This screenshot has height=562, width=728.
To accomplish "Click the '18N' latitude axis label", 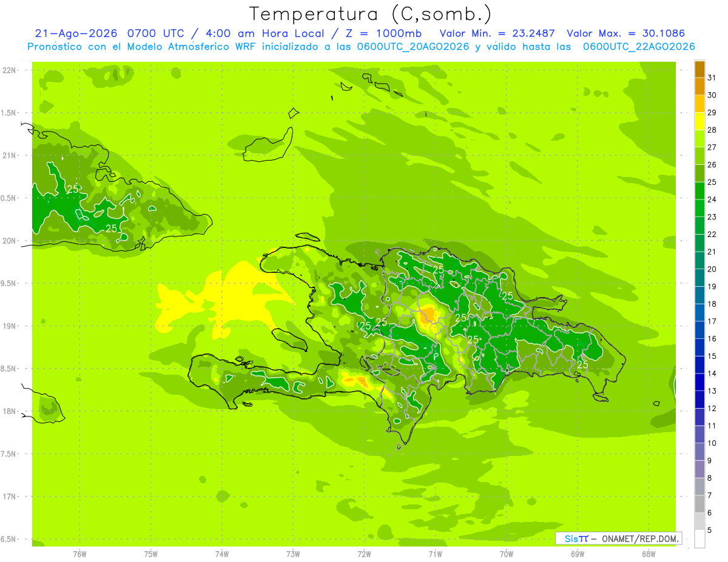I will 10,411.
